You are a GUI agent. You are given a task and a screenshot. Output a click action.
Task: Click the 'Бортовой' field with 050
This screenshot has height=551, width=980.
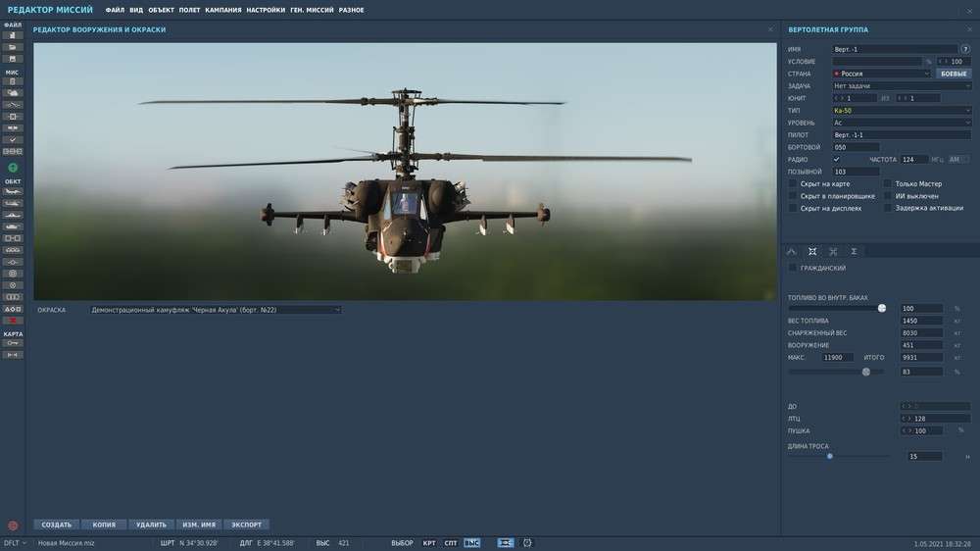[x=857, y=148]
